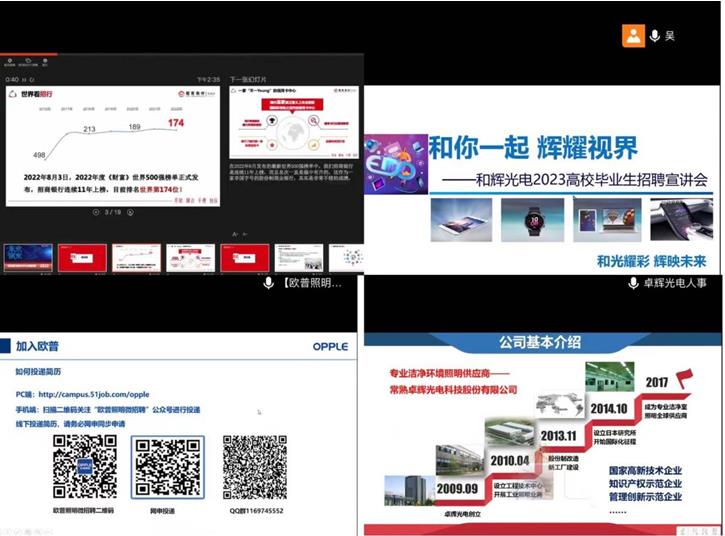This screenshot has width=725, height=536.
Task: Toggle the microphone icon for 卓辉光电人事
Action: pos(632,283)
